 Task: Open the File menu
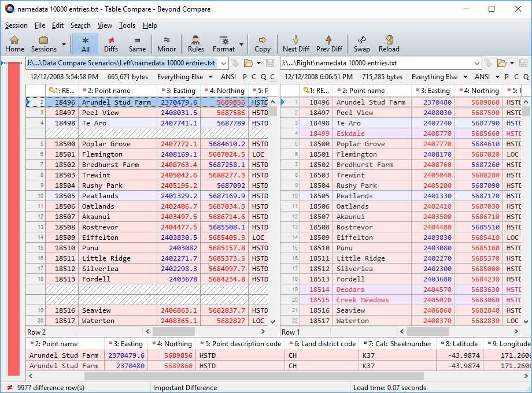(x=40, y=25)
